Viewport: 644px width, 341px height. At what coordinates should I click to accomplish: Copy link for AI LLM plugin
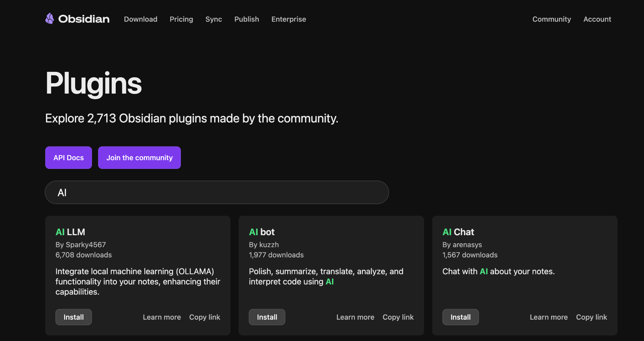204,317
